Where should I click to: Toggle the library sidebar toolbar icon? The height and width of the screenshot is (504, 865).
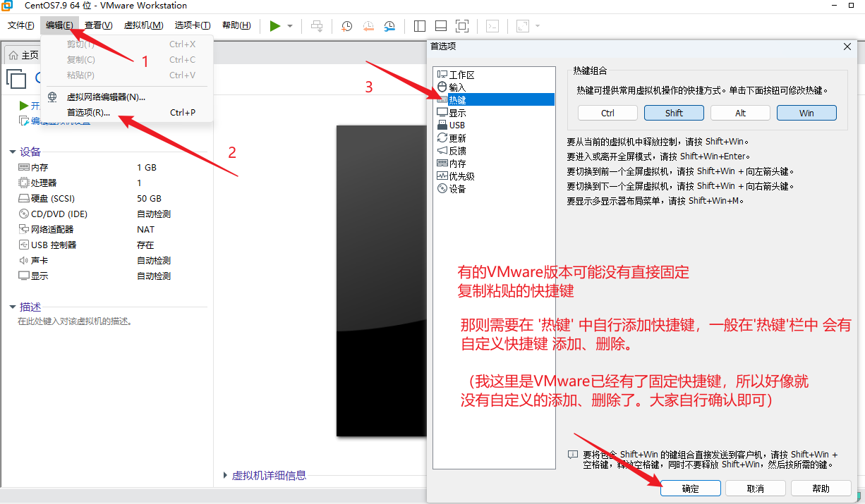[420, 26]
